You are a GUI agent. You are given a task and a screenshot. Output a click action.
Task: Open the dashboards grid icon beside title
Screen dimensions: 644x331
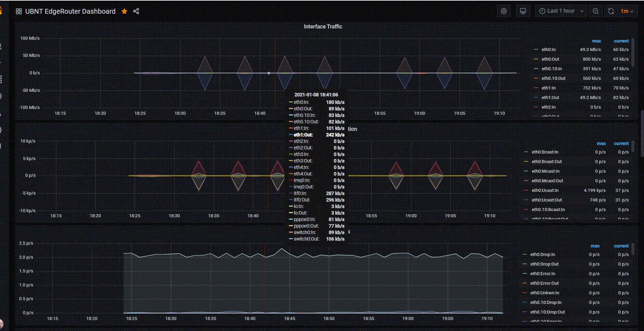(x=19, y=11)
